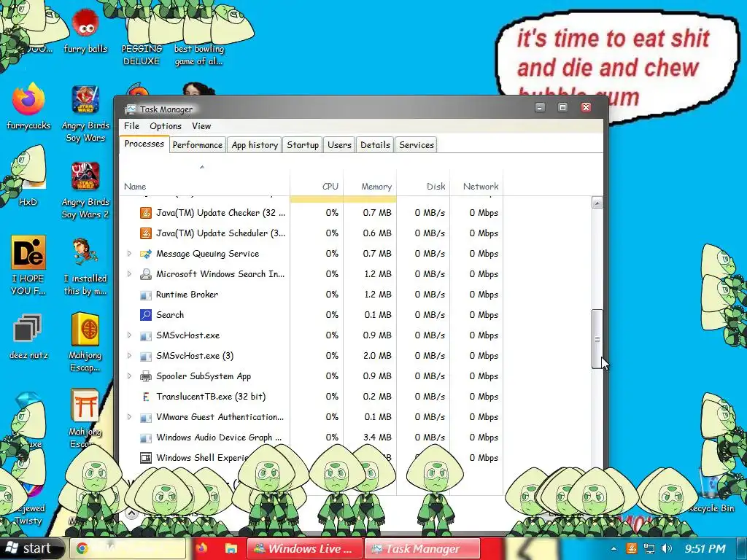
Task: Switch to the Users tab
Action: pyautogui.click(x=339, y=145)
